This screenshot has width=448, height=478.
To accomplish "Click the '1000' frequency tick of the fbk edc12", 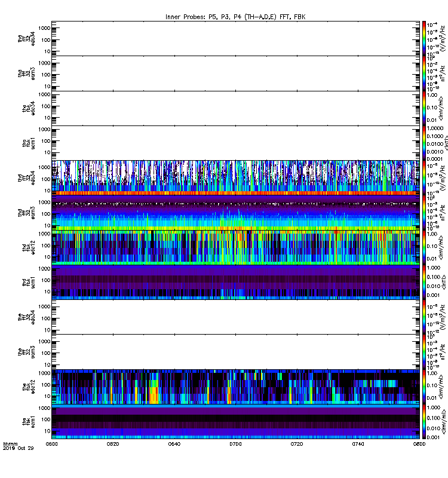I will point(44,373).
